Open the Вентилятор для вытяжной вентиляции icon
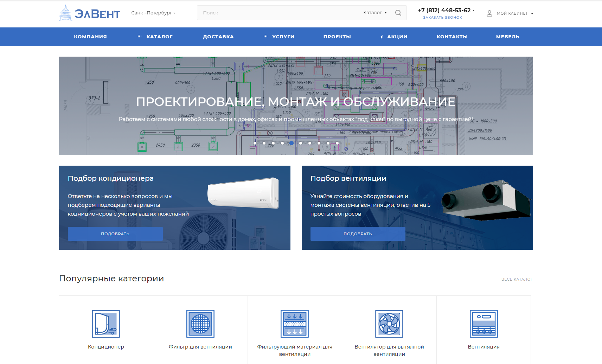 coord(389,324)
